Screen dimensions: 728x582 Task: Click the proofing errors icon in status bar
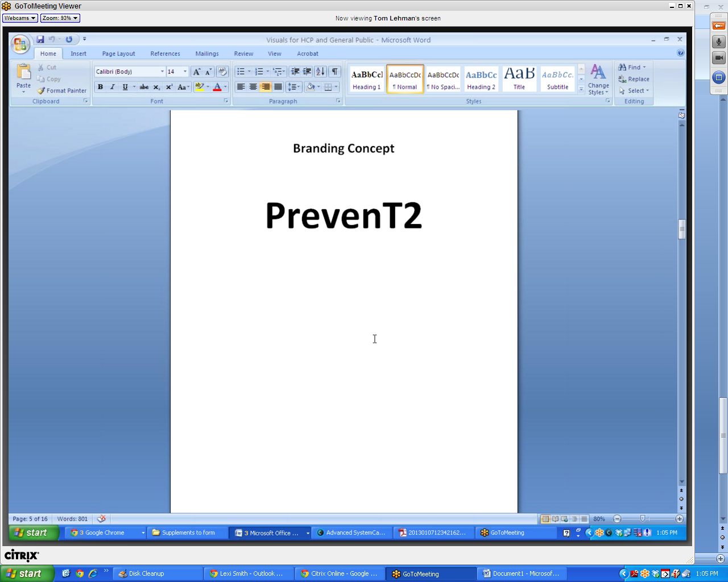(101, 519)
